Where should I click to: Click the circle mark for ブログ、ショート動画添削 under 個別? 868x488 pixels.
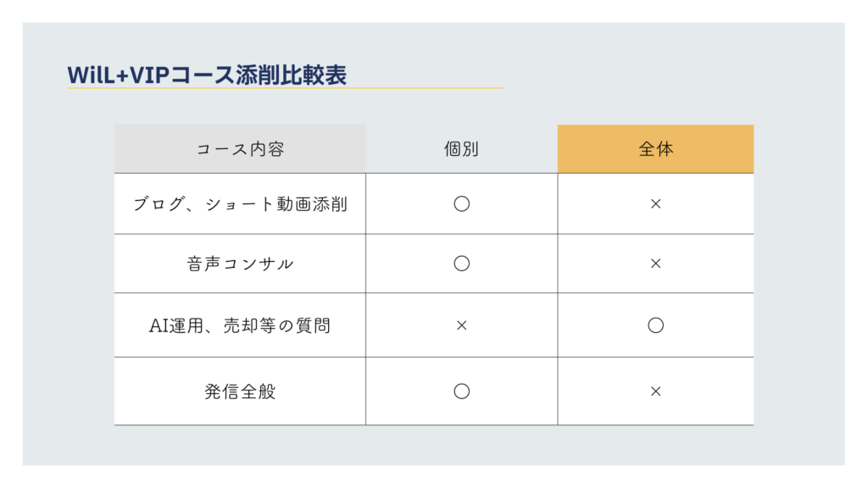(x=461, y=203)
